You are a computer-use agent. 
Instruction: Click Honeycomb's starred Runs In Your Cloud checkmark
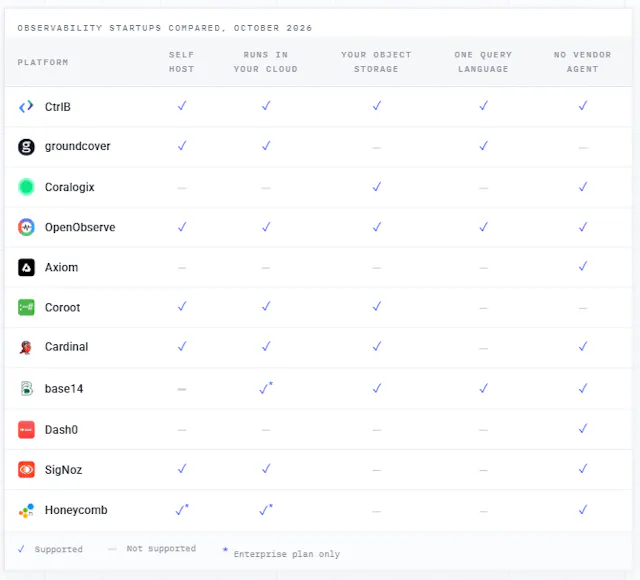click(266, 509)
